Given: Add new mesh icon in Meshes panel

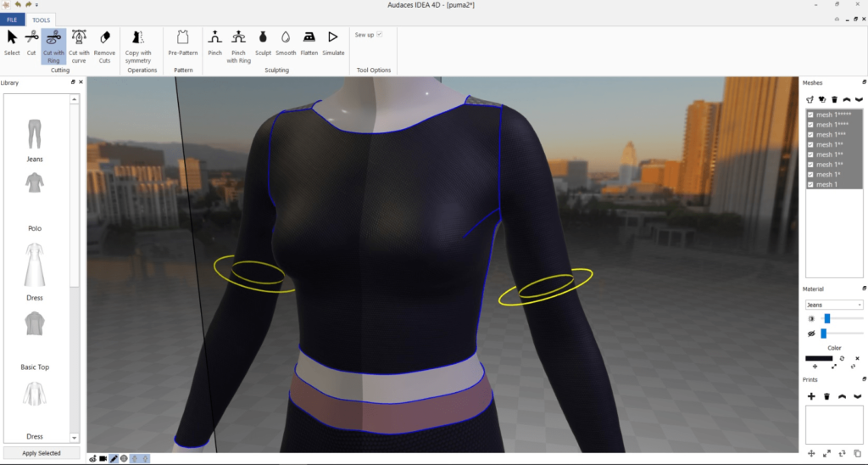Looking at the screenshot, I should pyautogui.click(x=810, y=100).
